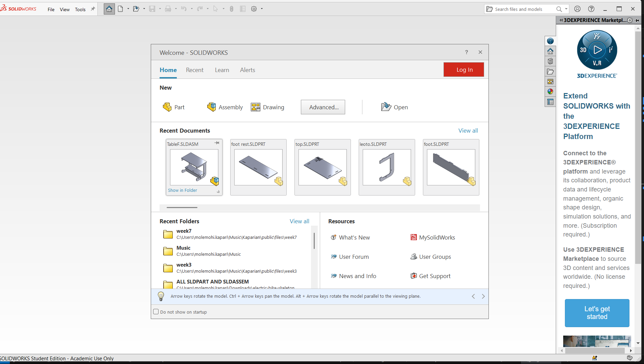Click the red Log In button

[464, 70]
